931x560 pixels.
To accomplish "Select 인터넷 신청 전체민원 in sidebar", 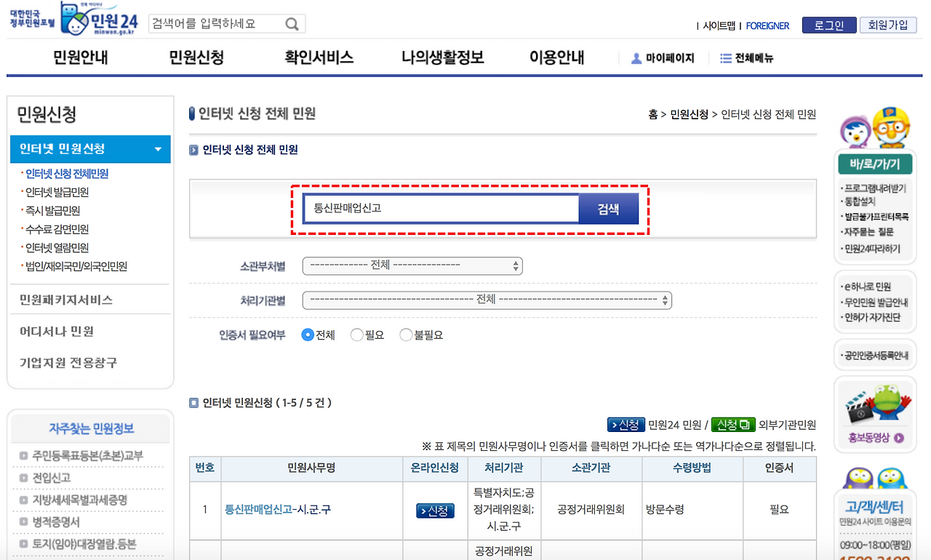I will tap(67, 175).
